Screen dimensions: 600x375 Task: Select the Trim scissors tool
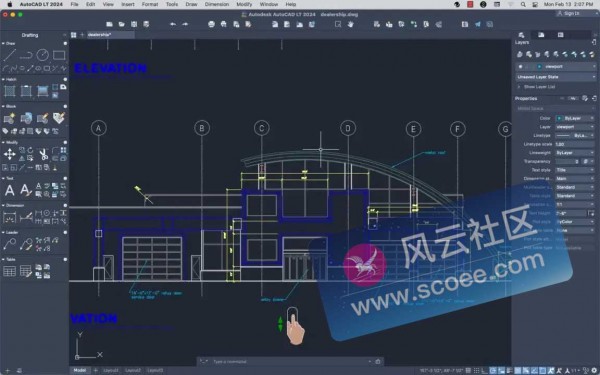click(x=43, y=154)
